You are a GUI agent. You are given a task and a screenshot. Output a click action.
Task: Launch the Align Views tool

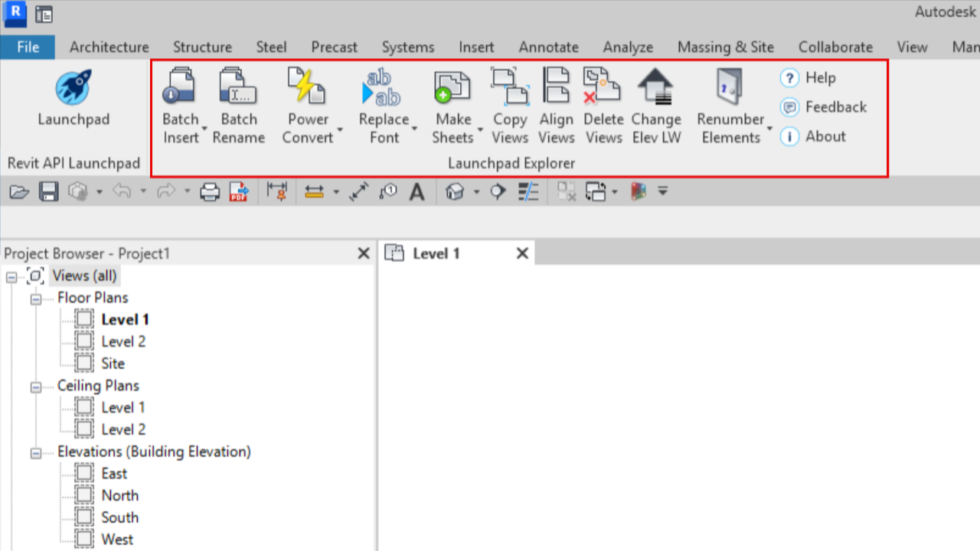click(x=557, y=105)
